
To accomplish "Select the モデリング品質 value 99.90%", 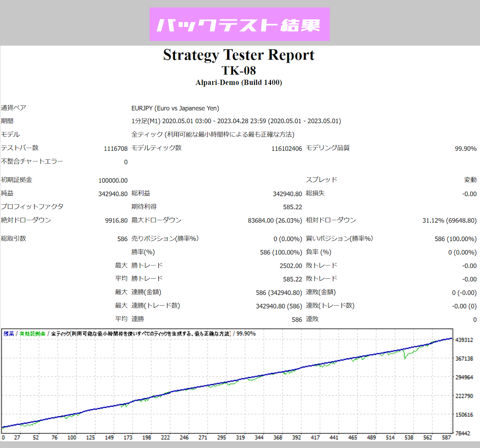I will [466, 148].
